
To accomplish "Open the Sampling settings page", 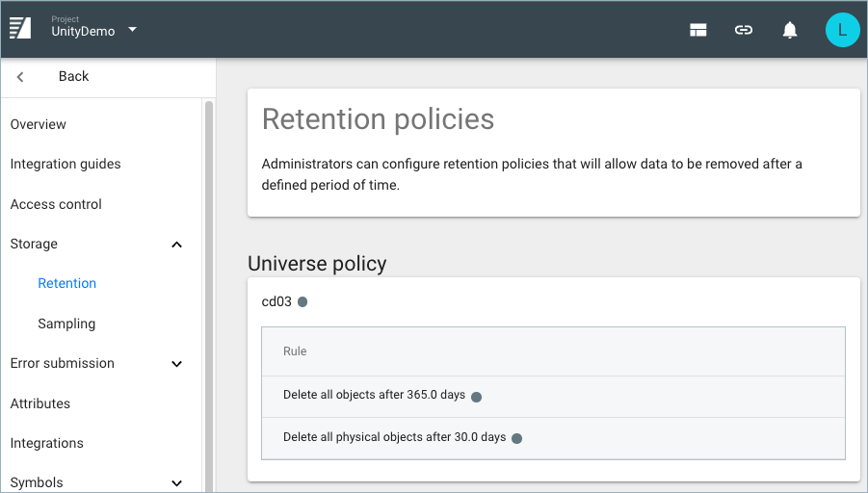I will pyautogui.click(x=66, y=324).
